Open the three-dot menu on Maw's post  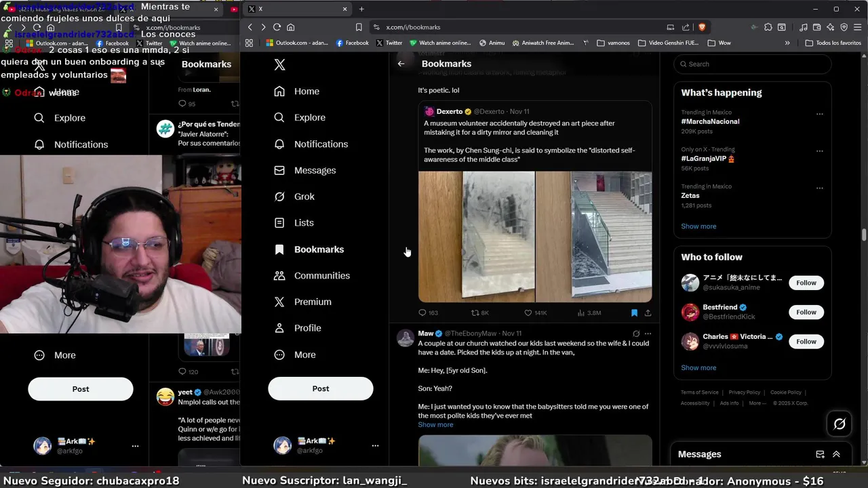coord(648,333)
